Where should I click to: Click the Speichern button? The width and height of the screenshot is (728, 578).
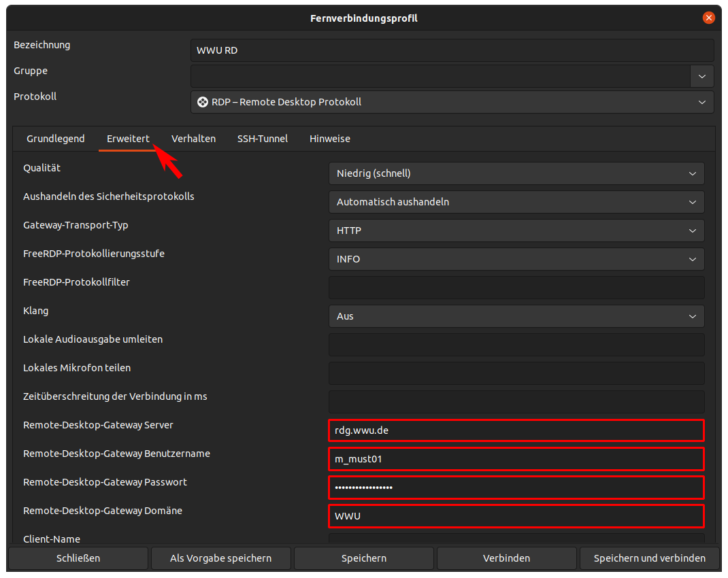coord(364,558)
